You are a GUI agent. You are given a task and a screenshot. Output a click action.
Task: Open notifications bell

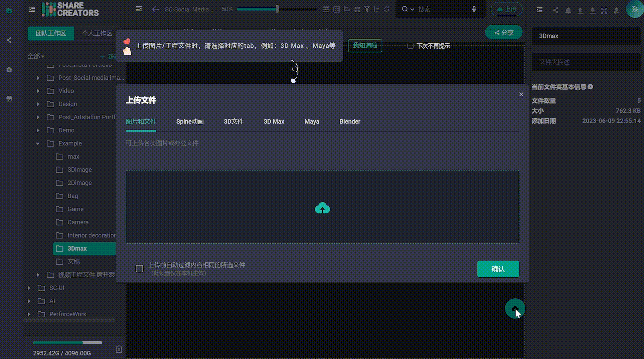(568, 11)
